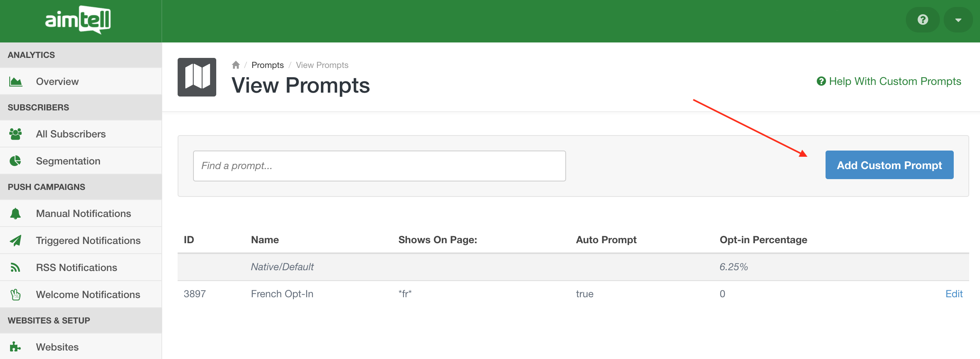Screen dimensions: 980x359
Task: Expand the account dropdown arrow
Action: 958,20
